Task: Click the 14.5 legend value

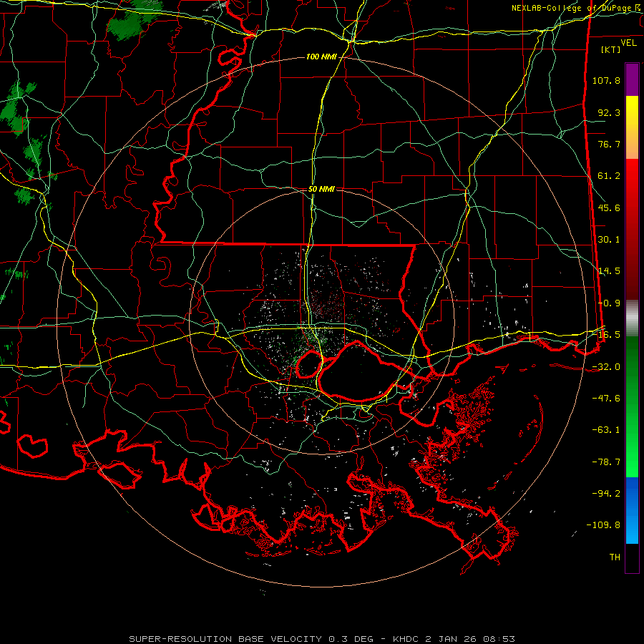Action: click(609, 271)
